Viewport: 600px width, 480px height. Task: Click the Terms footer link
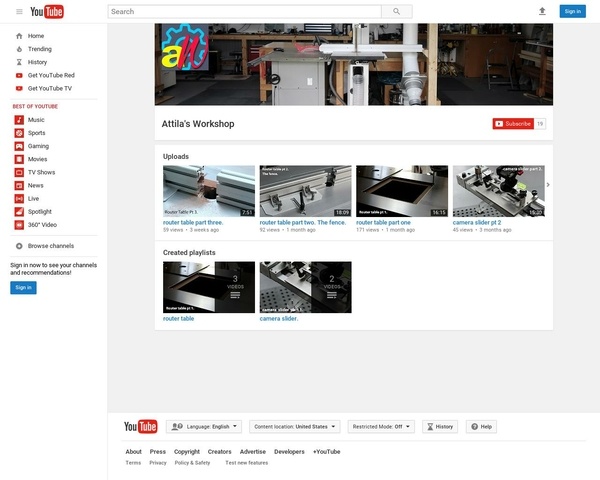[133, 463]
